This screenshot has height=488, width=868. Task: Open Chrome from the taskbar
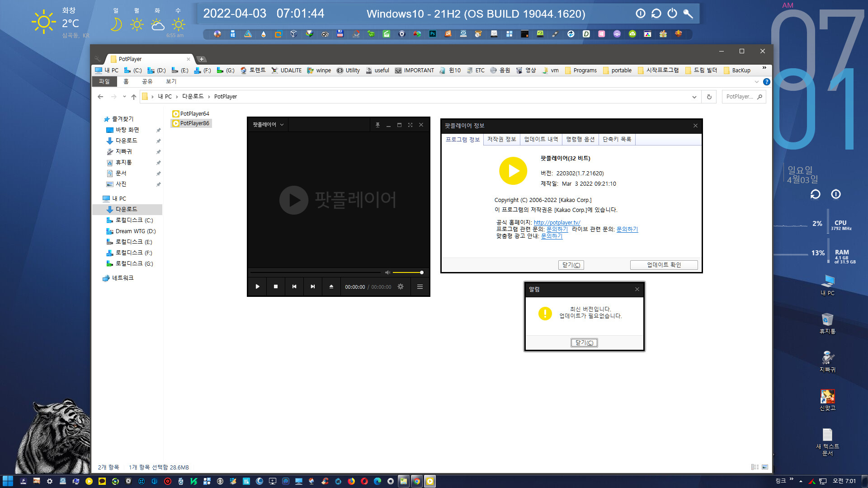tap(417, 481)
